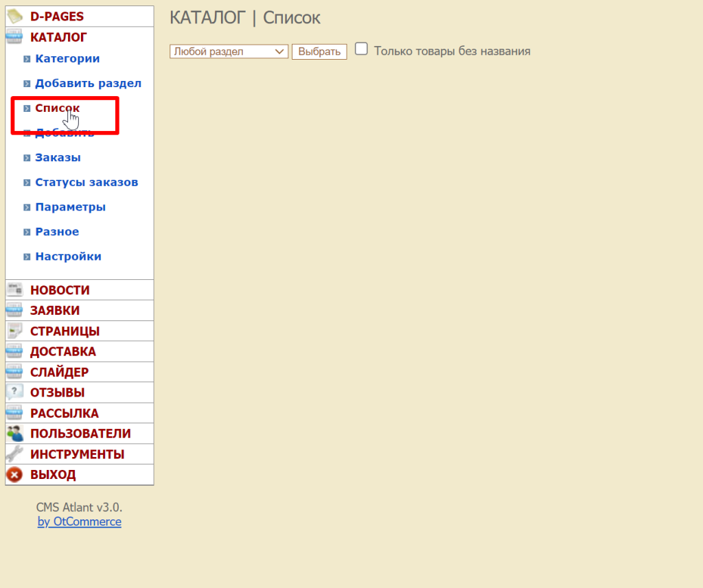Viewport: 703px width, 588px height.
Task: Click the РАССЫЛКА section icon
Action: coord(14,413)
